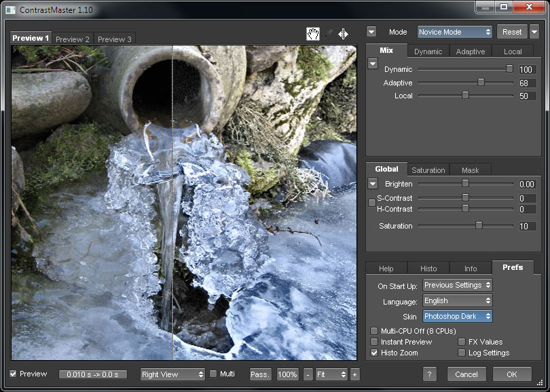Image resolution: width=550 pixels, height=392 pixels.
Task: Open the Novice Mode dropdown
Action: point(454,32)
